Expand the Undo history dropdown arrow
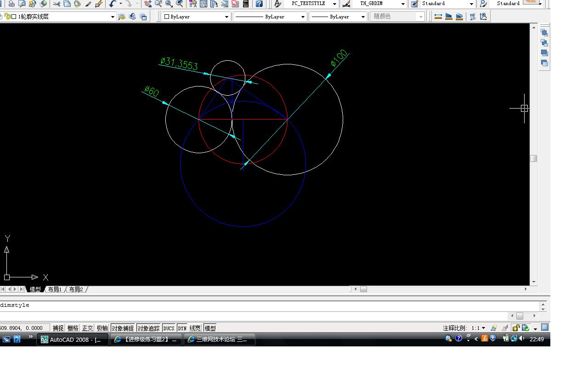The width and height of the screenshot is (588, 368). coord(121,4)
